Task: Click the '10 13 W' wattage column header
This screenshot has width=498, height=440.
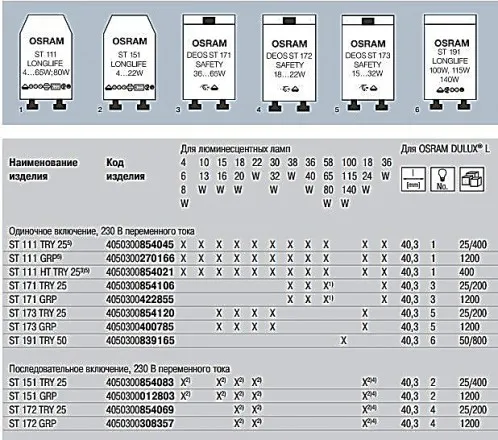Action: [203, 176]
